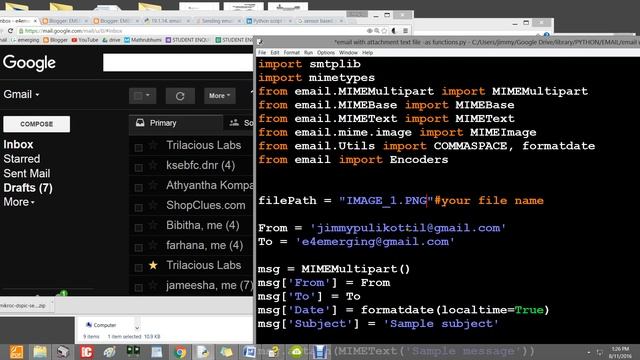Open Google Chrome from the taskbar

coord(180,352)
